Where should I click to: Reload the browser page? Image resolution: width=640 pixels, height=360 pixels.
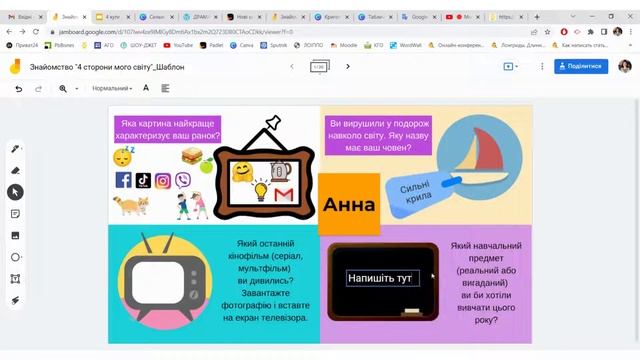click(x=36, y=31)
